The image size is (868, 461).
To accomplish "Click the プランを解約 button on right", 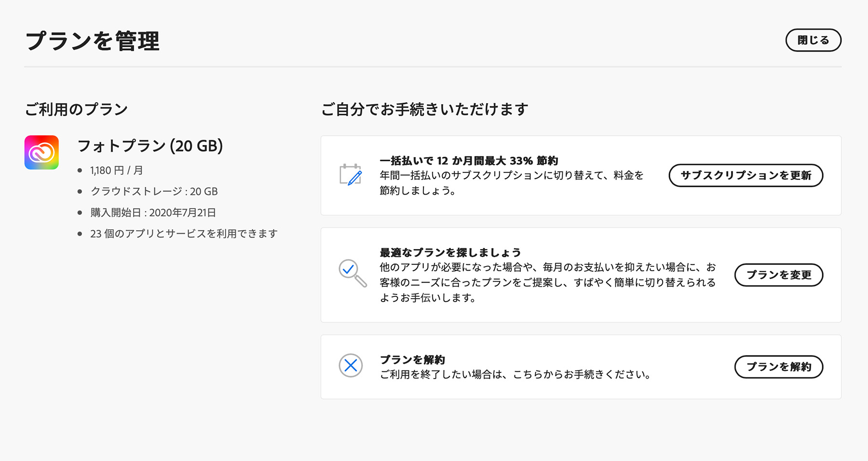I will click(778, 367).
